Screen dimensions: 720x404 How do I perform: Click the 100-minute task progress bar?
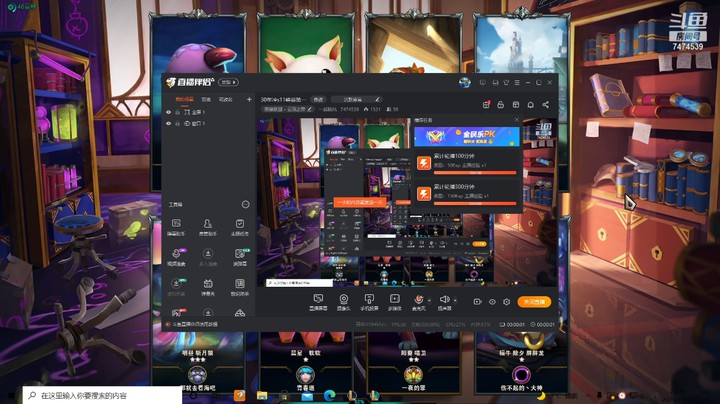(x=475, y=173)
